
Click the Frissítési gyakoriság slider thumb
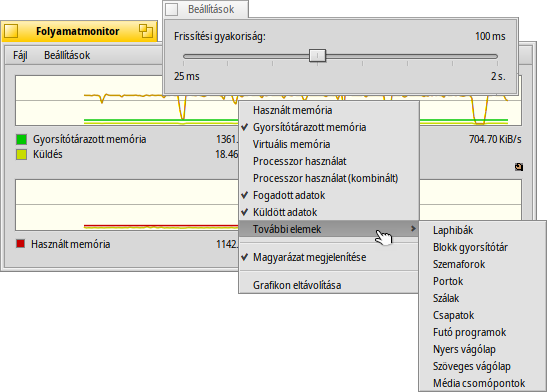click(x=317, y=56)
